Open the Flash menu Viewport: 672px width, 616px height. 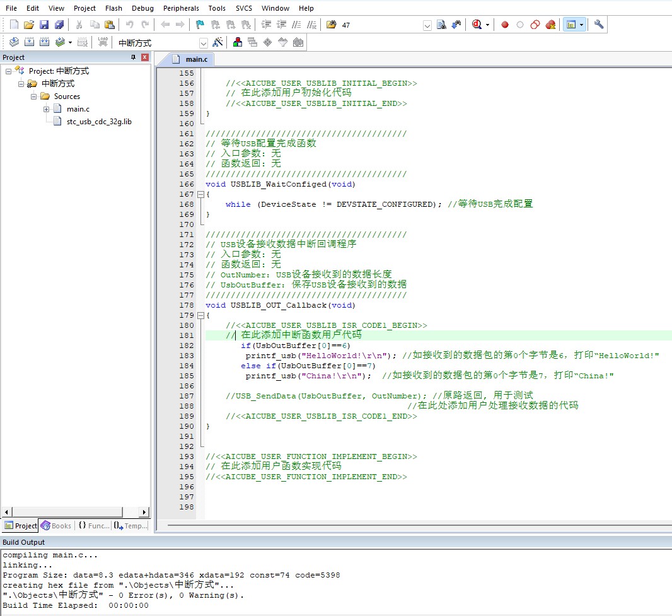[x=113, y=8]
